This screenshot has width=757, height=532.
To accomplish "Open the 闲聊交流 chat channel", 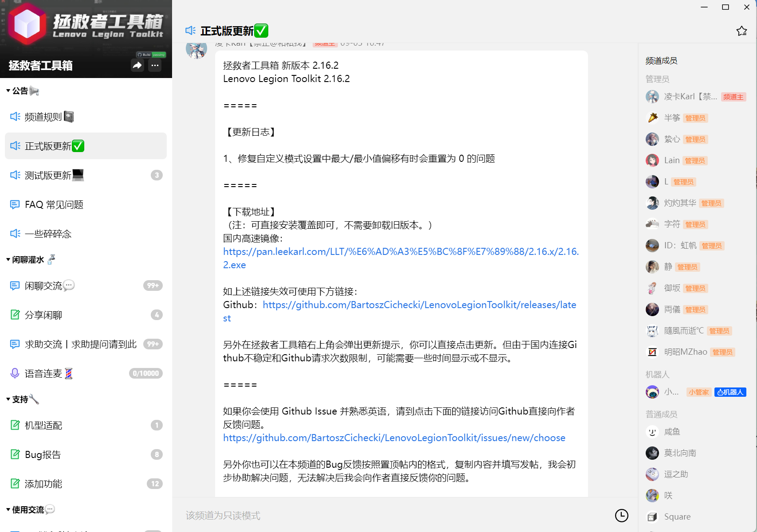I will coord(86,286).
